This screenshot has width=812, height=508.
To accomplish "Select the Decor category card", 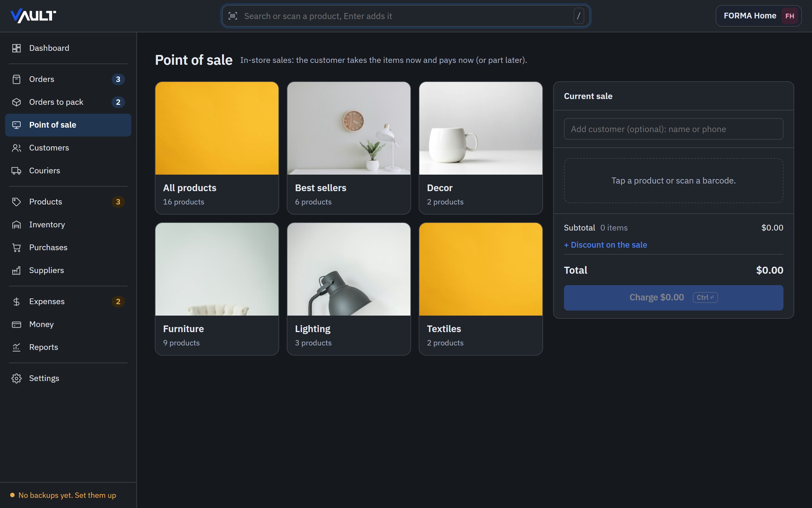I will pyautogui.click(x=481, y=148).
